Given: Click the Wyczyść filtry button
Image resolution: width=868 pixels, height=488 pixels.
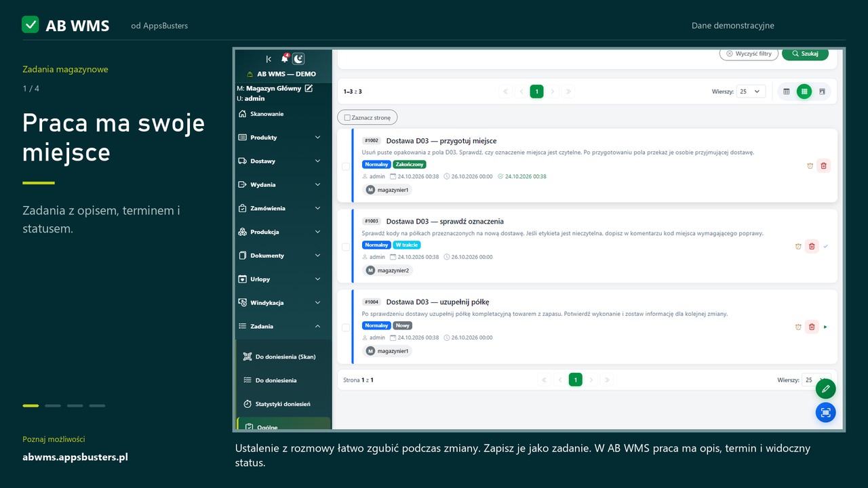Looking at the screenshot, I should click(x=749, y=54).
